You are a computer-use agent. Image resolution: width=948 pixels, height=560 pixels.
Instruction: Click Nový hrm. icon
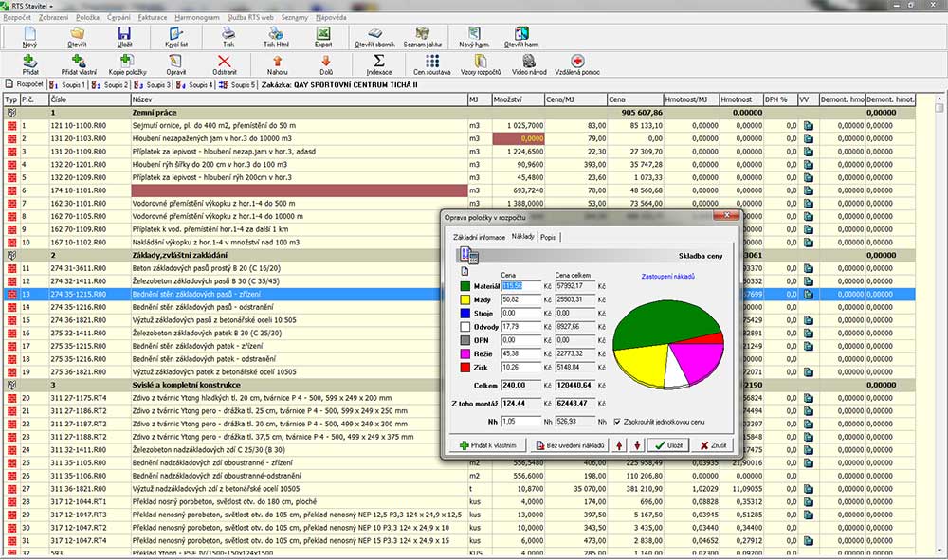474,33
